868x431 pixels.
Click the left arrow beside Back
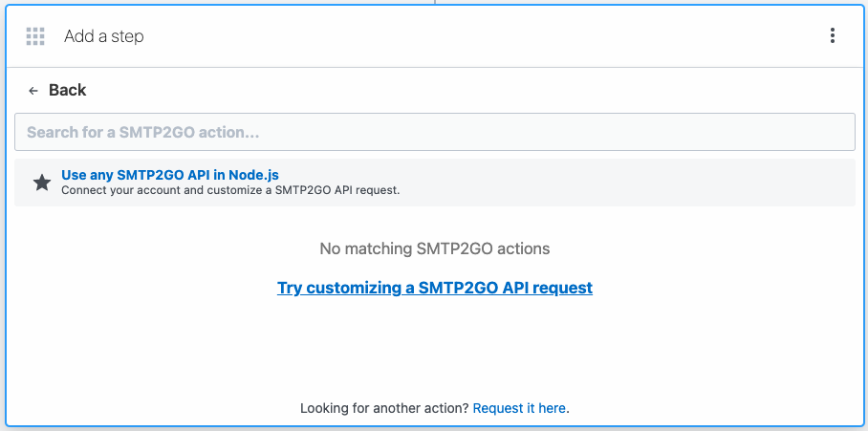pyautogui.click(x=33, y=91)
